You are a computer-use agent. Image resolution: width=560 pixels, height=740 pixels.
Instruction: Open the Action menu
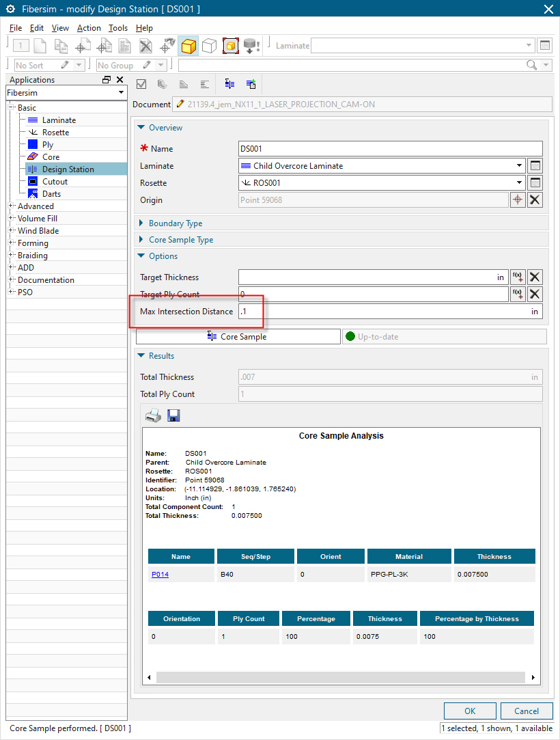(89, 28)
